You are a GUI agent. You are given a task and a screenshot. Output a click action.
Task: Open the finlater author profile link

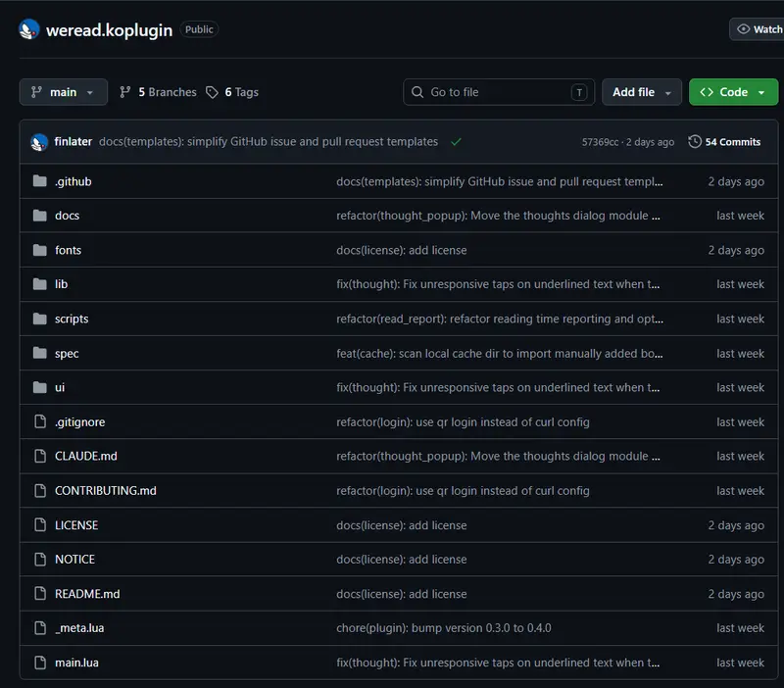73,141
